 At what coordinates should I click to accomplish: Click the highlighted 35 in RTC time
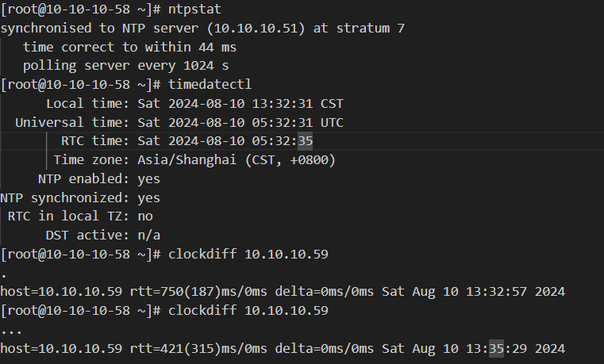pos(305,141)
